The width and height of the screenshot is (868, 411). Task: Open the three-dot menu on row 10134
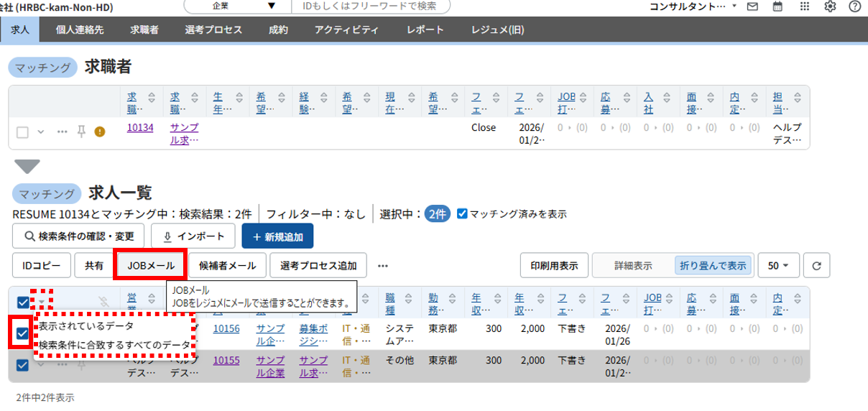tap(63, 131)
